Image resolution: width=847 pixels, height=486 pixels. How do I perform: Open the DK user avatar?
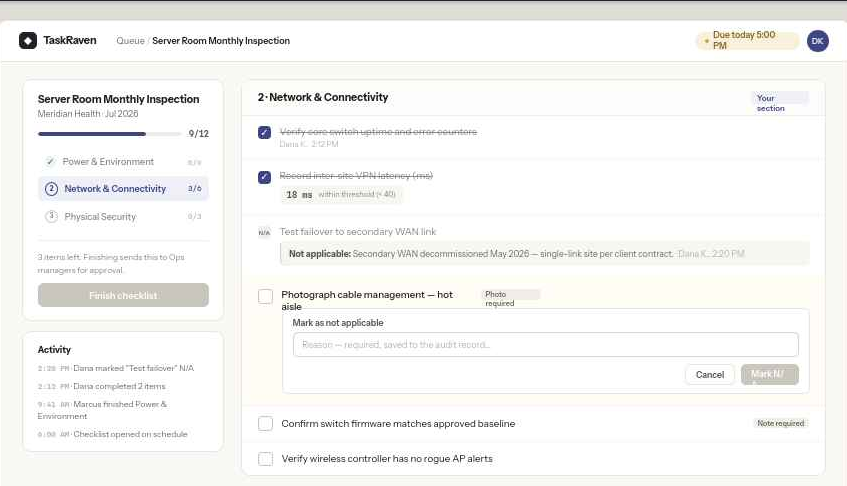817,41
